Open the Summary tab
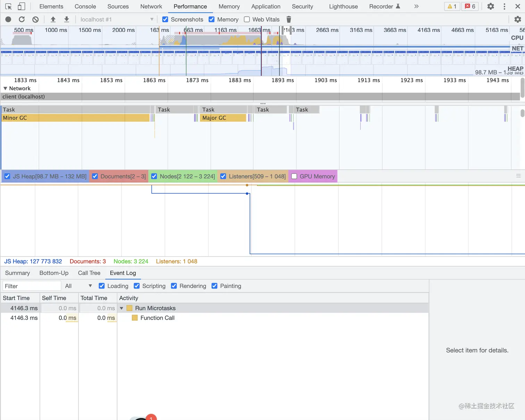 coord(17,273)
